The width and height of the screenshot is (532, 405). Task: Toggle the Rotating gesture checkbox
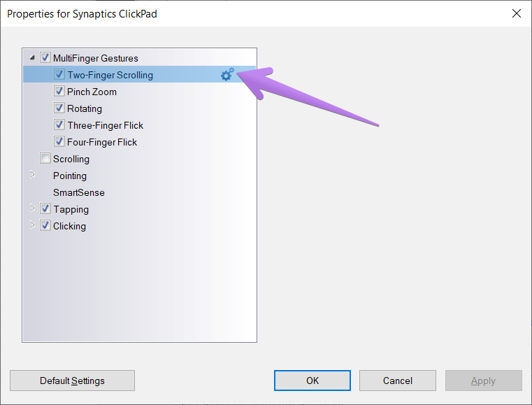coord(60,108)
